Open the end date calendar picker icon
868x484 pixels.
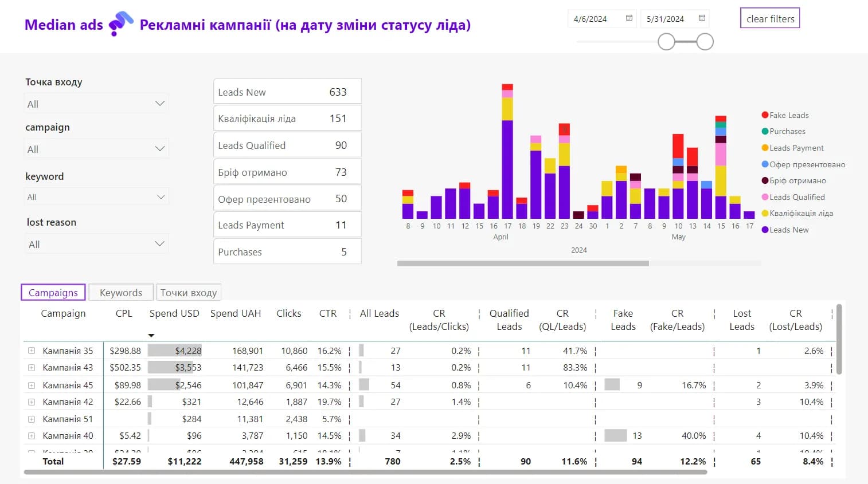[702, 18]
